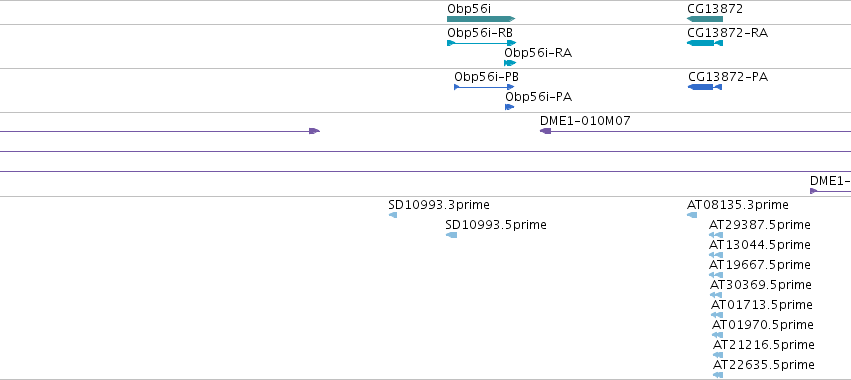The image size is (851, 380).
Task: Select the AT30369.5prime label
Action: coord(761,285)
